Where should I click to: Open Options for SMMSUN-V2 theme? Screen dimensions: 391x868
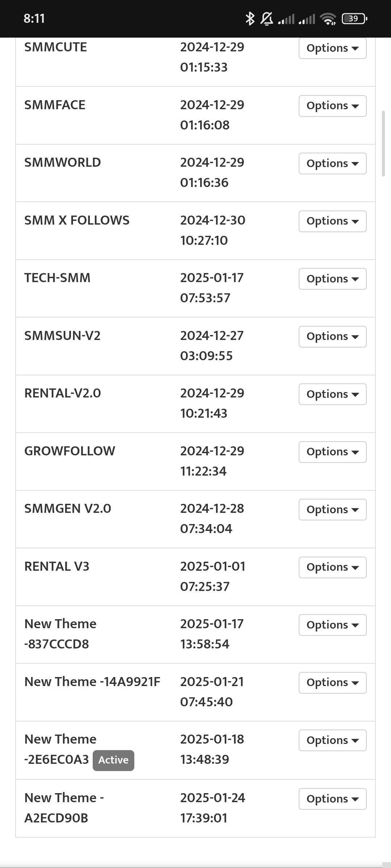(x=332, y=337)
